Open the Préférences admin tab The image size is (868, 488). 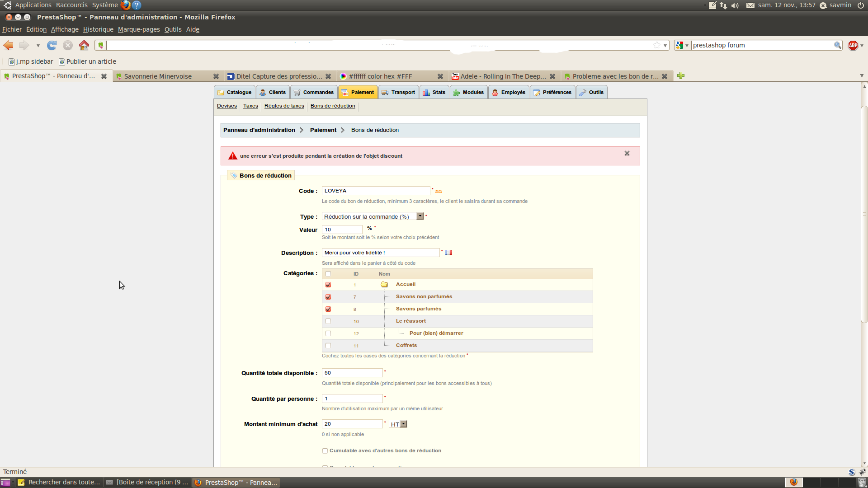point(552,92)
